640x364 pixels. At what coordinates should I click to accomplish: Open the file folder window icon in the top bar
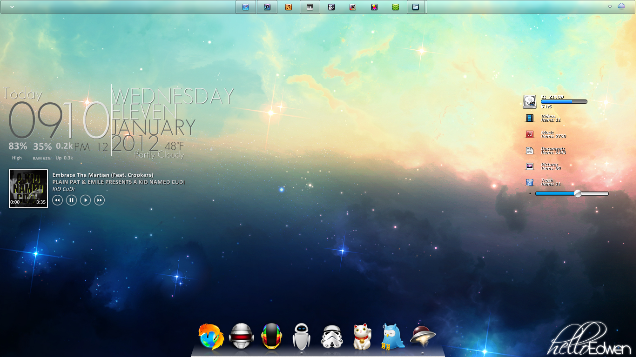416,7
